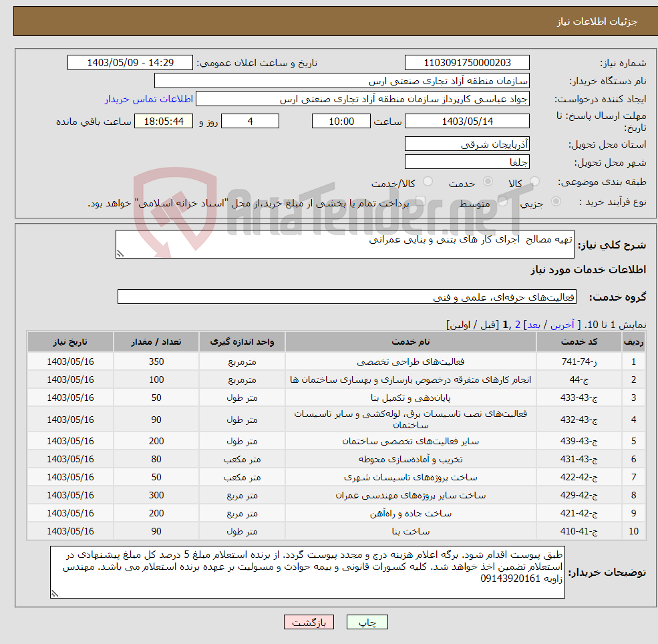Click the بازگشت back button
The height and width of the screenshot is (644, 658).
309,622
